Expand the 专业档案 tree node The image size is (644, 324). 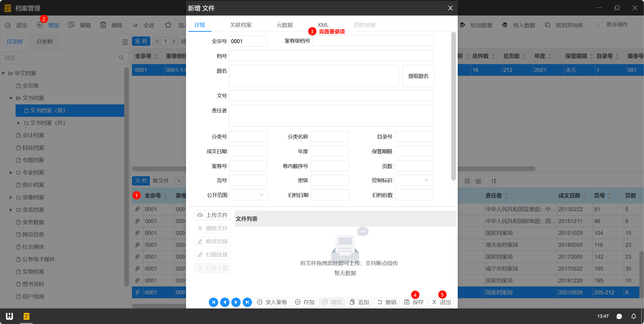point(11,173)
